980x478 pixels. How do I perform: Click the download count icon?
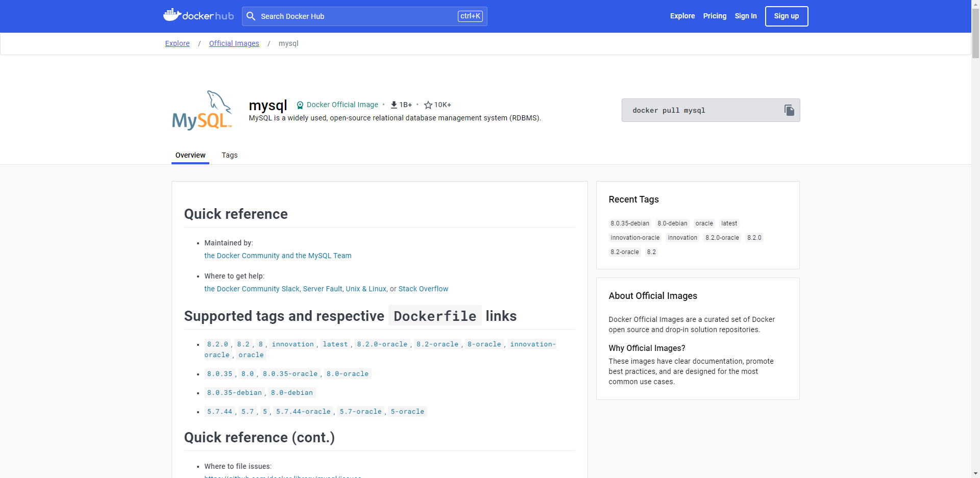coord(394,105)
